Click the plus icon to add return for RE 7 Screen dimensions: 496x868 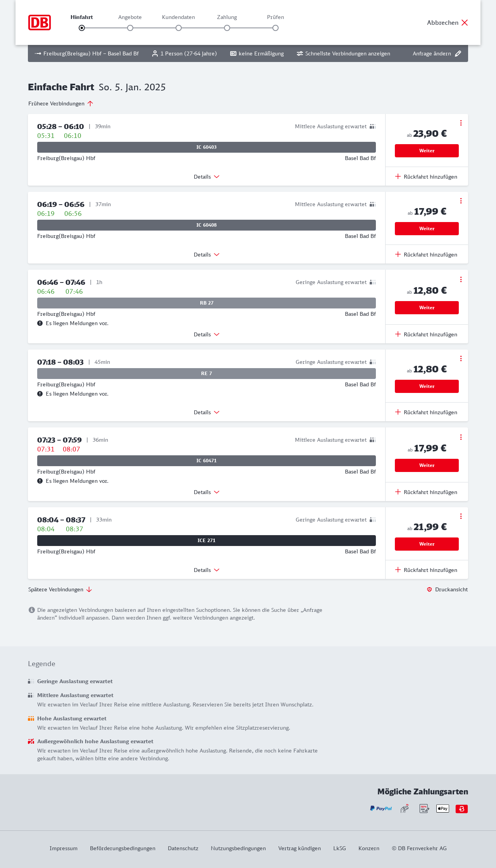pos(398,412)
